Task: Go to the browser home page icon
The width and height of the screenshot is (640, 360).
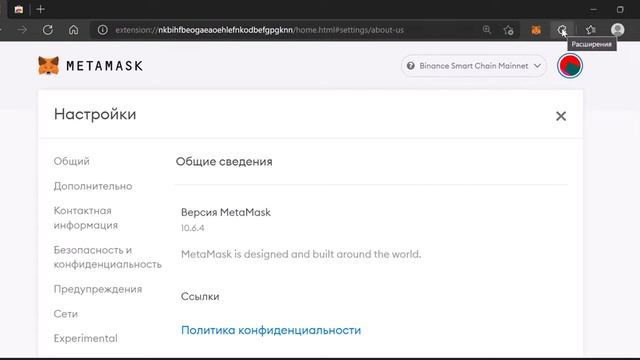Action: pyautogui.click(x=73, y=30)
